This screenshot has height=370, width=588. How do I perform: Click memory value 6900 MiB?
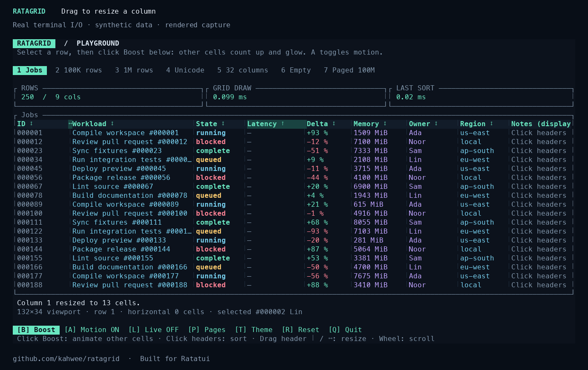[371, 186]
